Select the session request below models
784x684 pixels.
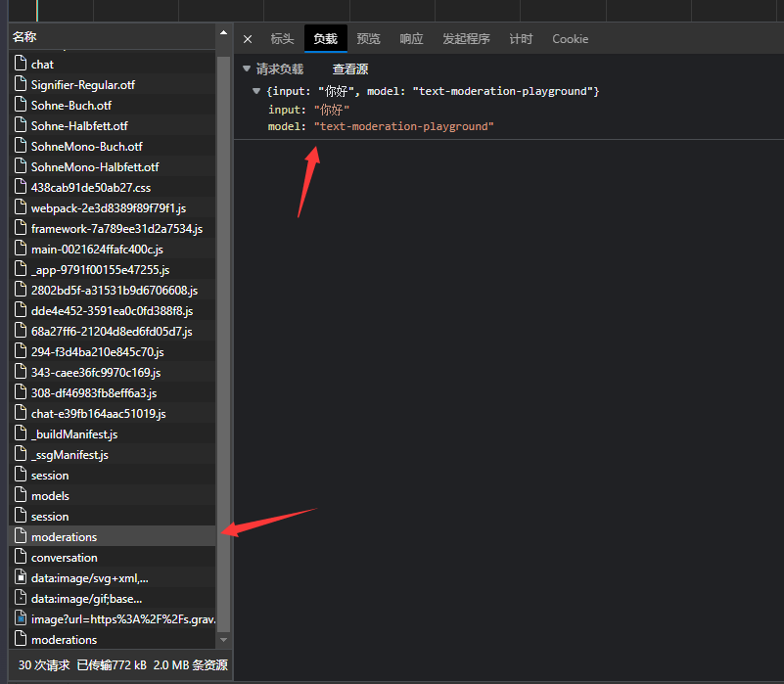coord(113,516)
